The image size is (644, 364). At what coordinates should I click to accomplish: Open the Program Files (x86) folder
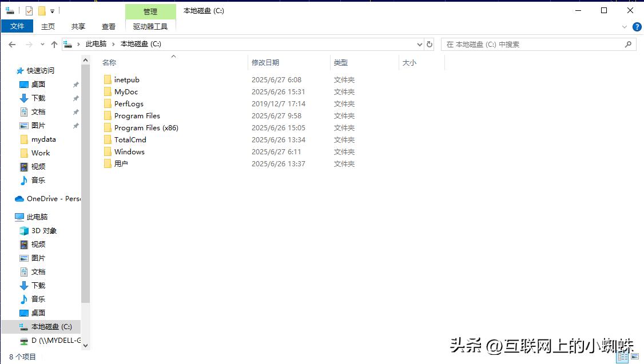(146, 127)
